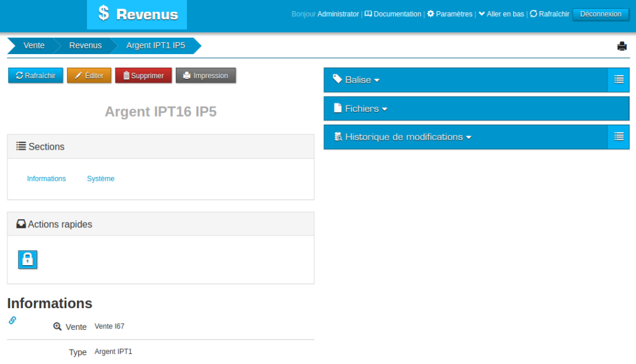Expand the Balise dropdown
The image size is (636, 364).
tap(361, 80)
